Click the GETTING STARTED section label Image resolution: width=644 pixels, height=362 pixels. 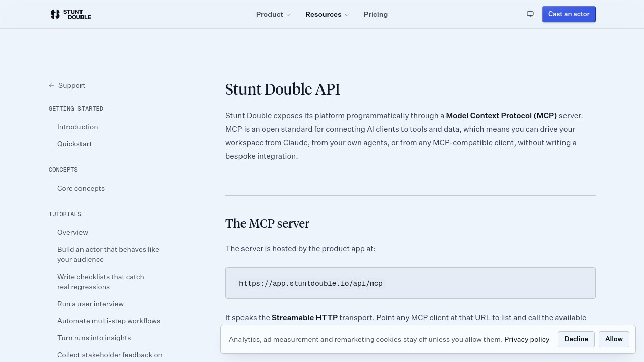(x=76, y=109)
